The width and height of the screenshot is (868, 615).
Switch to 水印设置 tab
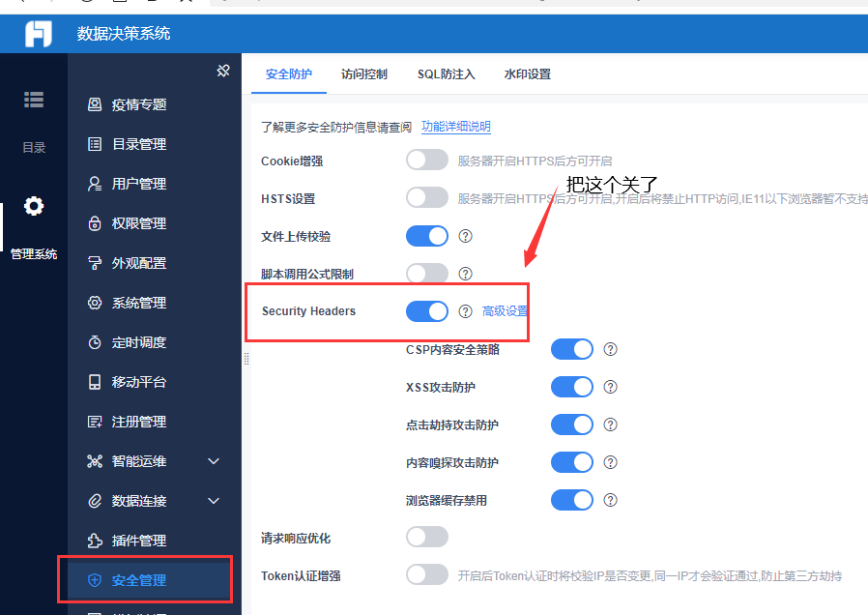(527, 74)
